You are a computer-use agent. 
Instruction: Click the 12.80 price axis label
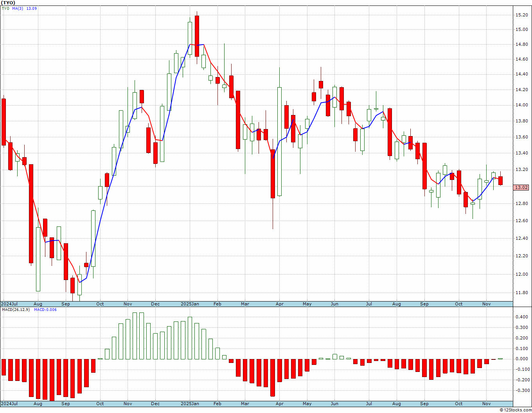pos(521,203)
